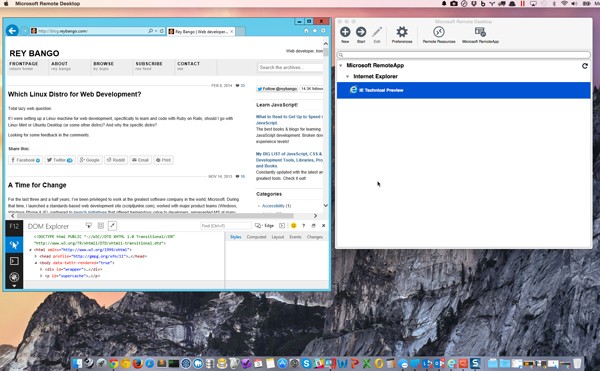Open F12 tools help question mark
This screenshot has width=600, height=371.
[303, 226]
